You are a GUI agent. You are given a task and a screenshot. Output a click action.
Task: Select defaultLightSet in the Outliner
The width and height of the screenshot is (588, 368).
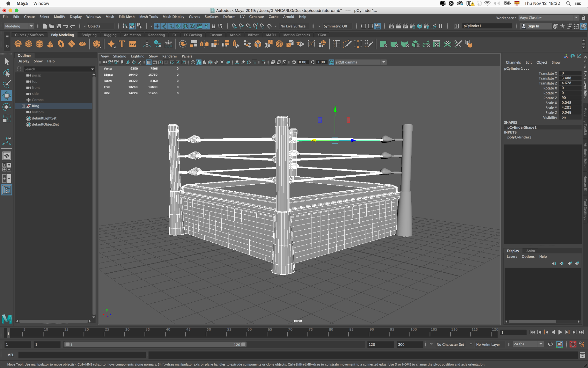click(44, 118)
